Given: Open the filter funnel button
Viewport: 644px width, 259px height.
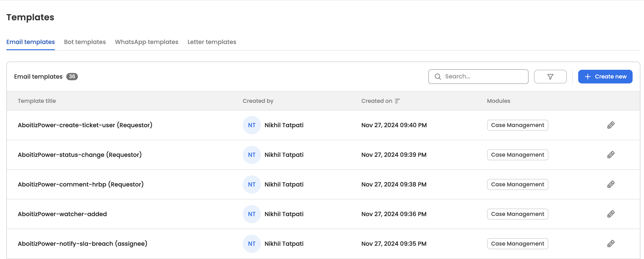Looking at the screenshot, I should click(550, 77).
